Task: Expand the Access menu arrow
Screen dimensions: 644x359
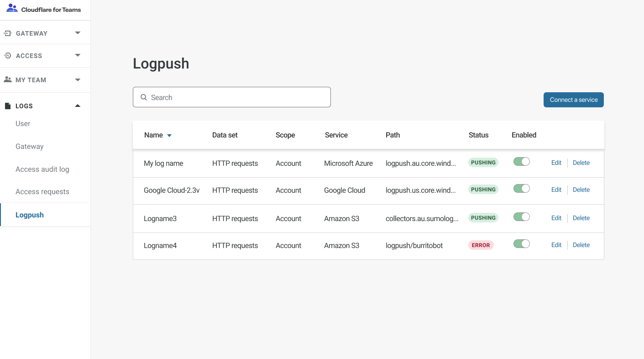Action: (x=78, y=55)
